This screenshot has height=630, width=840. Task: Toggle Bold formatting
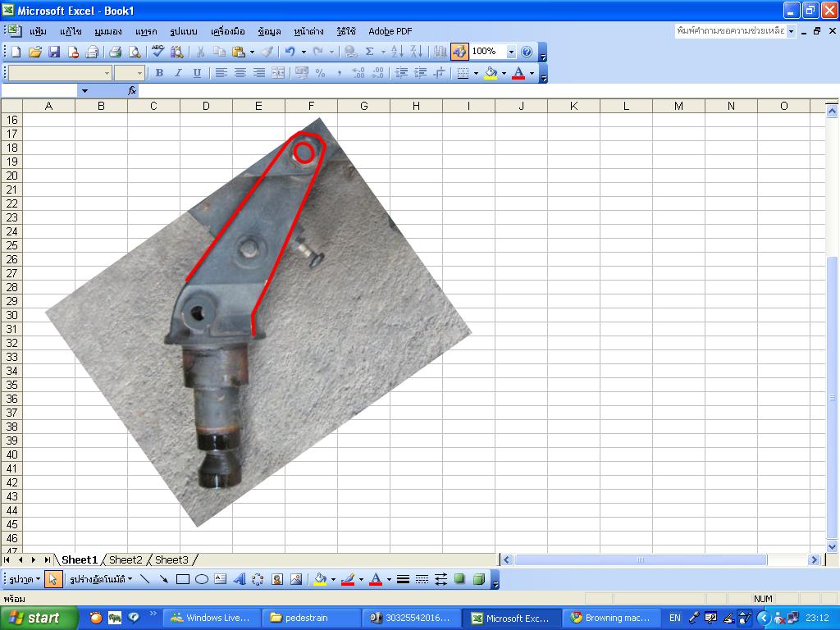point(159,73)
